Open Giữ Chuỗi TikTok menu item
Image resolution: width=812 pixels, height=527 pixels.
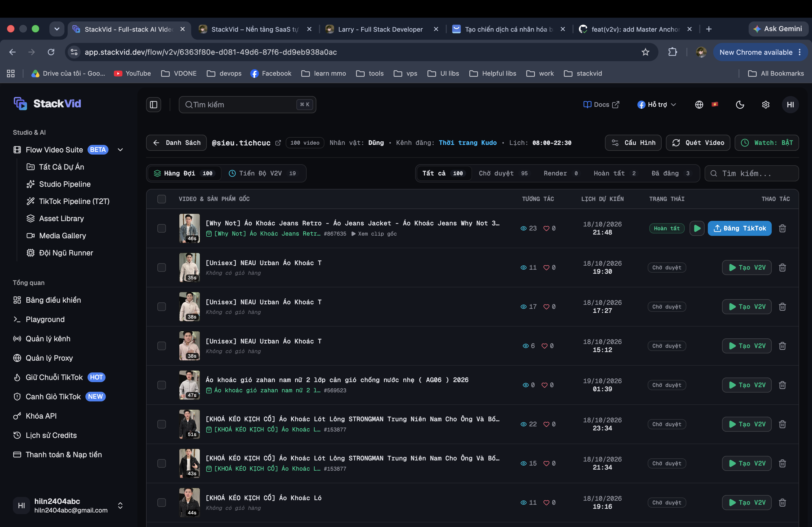click(59, 377)
